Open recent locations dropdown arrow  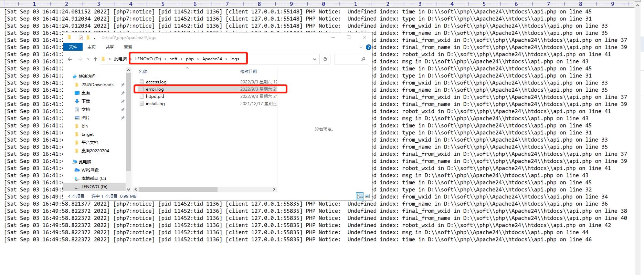coord(88,59)
